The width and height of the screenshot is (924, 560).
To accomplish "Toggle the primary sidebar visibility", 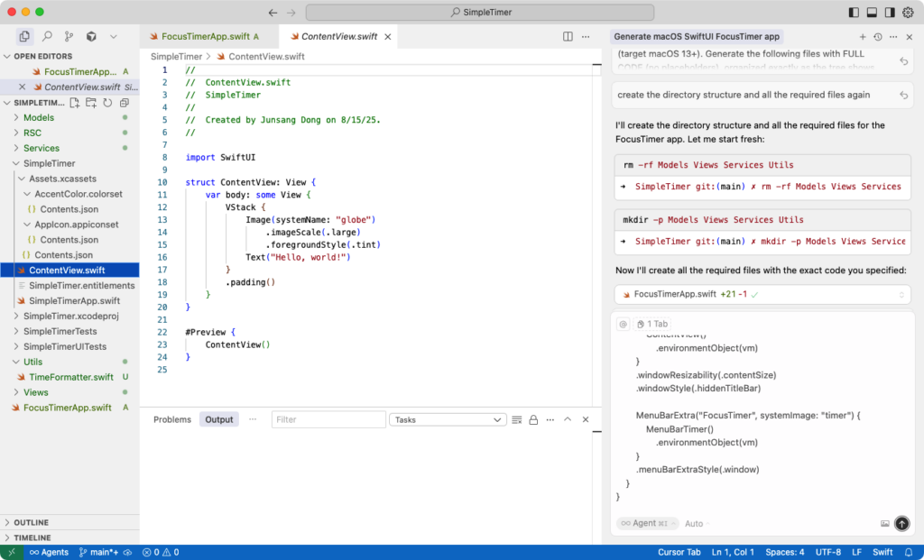I will click(x=854, y=13).
